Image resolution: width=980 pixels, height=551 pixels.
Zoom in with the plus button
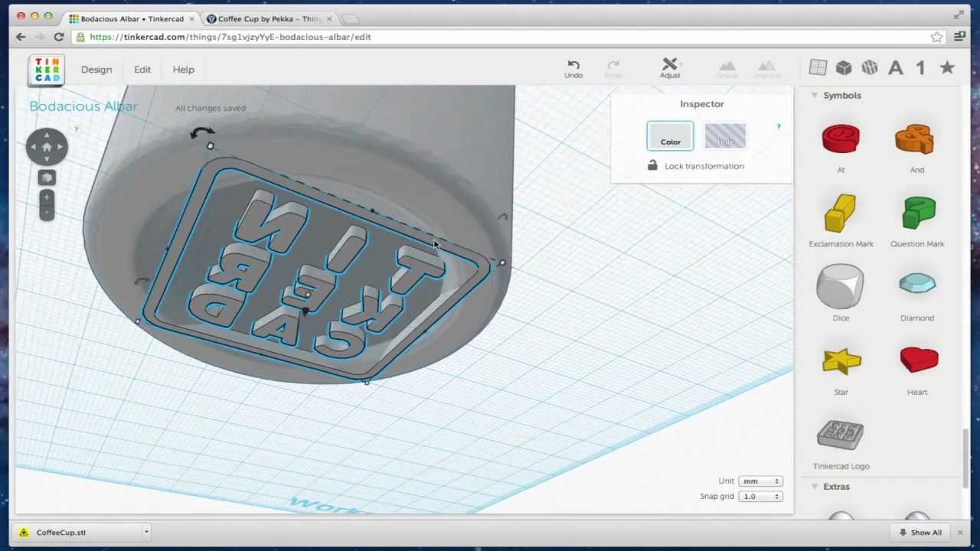pos(47,197)
